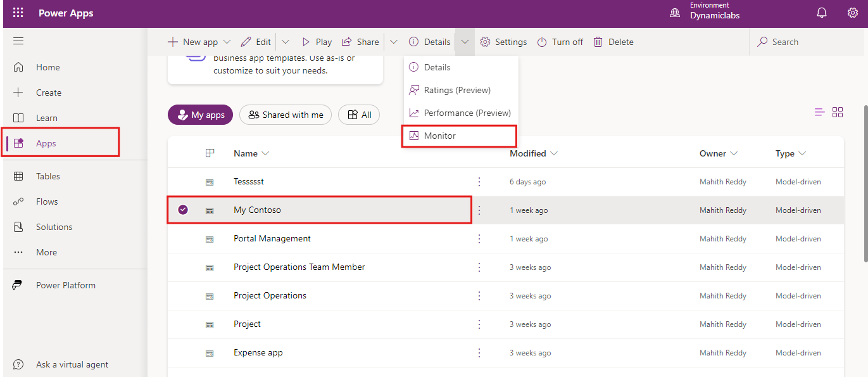This screenshot has height=377, width=868.
Task: Switch to list view icon
Action: [x=819, y=112]
